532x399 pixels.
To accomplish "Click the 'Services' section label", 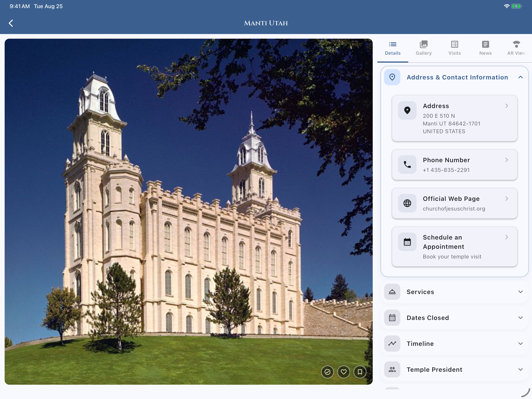I will pos(420,292).
